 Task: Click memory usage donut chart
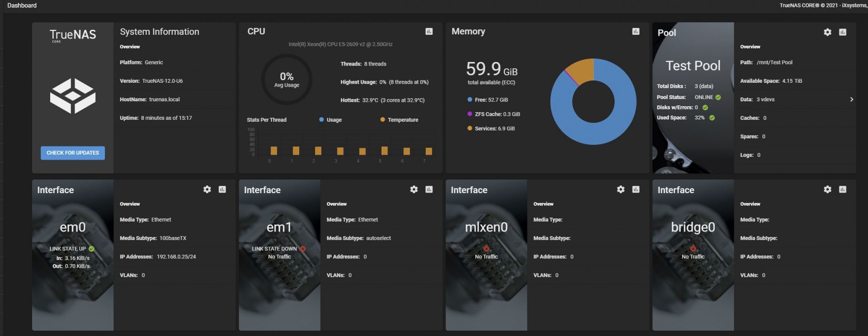[x=593, y=102]
